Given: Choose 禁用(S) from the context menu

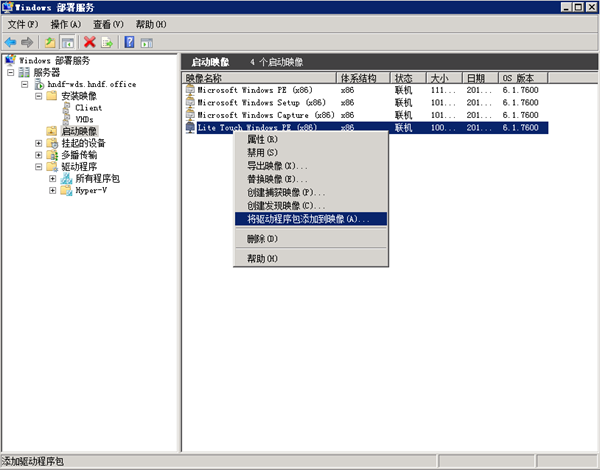Looking at the screenshot, I should click(311, 152).
